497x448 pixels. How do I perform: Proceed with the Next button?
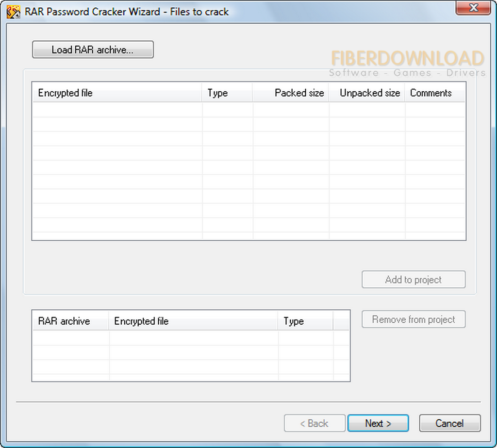coord(378,423)
